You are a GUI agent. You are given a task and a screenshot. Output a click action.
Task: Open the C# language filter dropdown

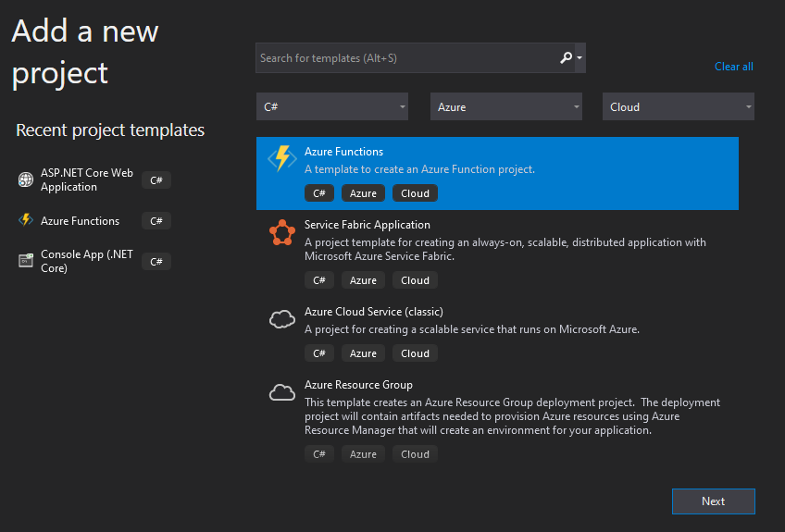332,106
